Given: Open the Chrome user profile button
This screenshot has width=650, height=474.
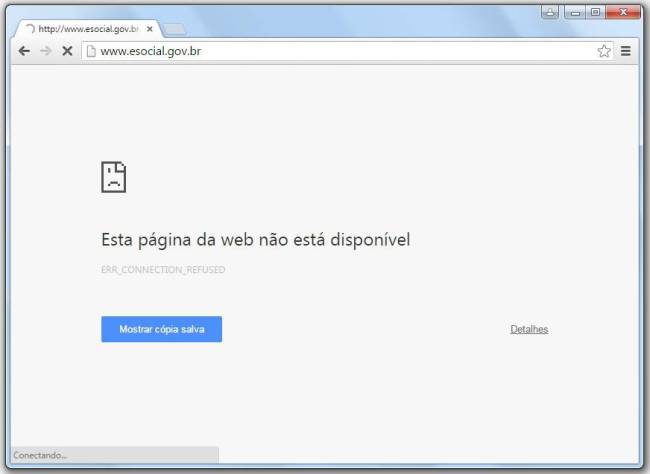Looking at the screenshot, I should 550,12.
